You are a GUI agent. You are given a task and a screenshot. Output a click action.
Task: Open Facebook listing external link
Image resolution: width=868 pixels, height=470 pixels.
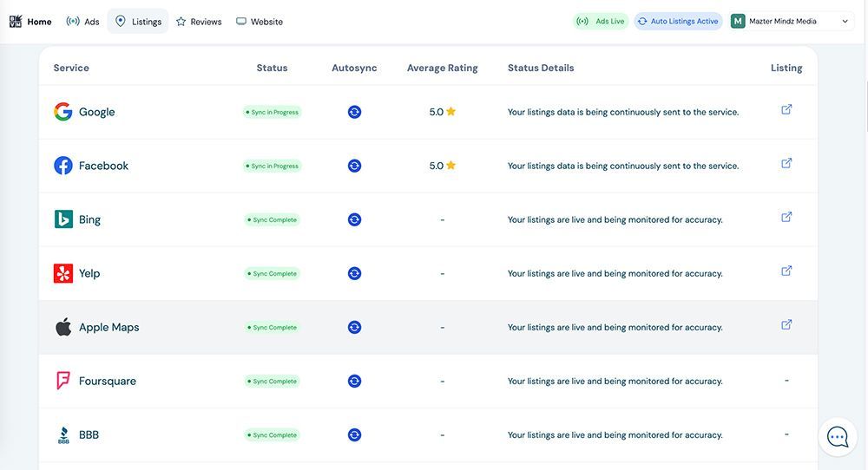(x=786, y=163)
